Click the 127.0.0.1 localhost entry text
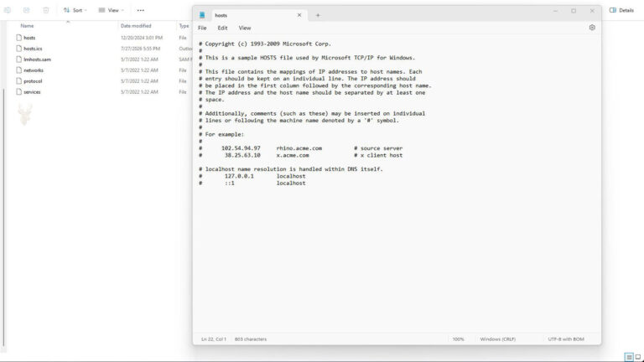The width and height of the screenshot is (644, 362). (239, 176)
